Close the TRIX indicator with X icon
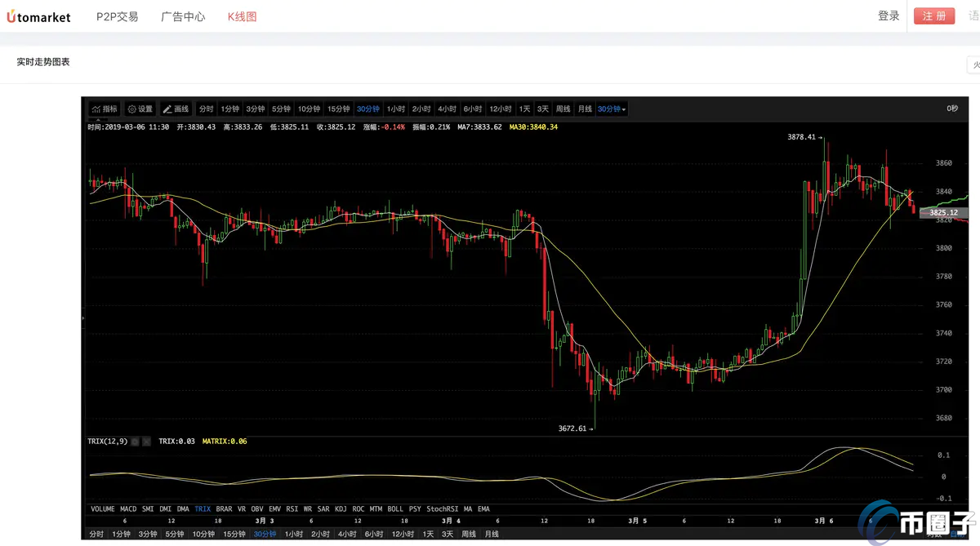The image size is (980, 546). [146, 442]
